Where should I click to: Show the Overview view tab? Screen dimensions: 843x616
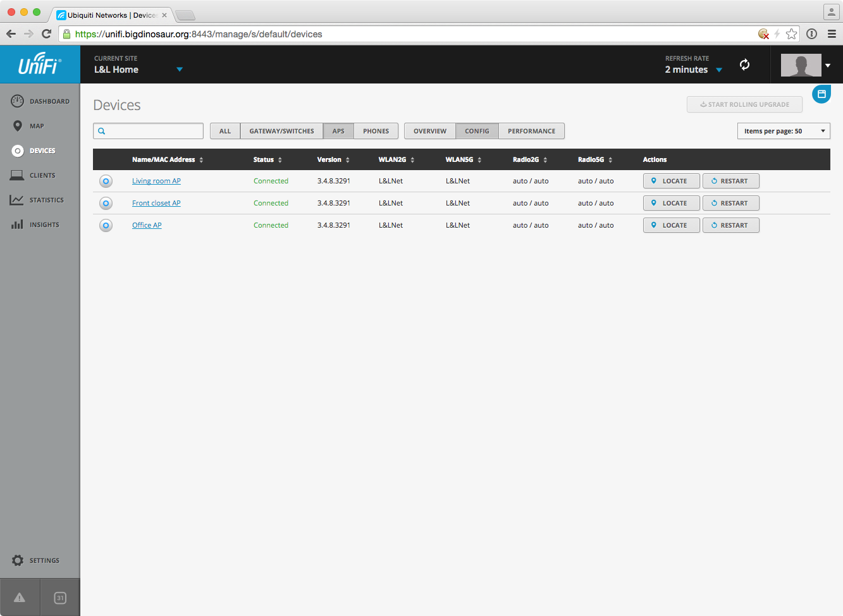pyautogui.click(x=430, y=131)
